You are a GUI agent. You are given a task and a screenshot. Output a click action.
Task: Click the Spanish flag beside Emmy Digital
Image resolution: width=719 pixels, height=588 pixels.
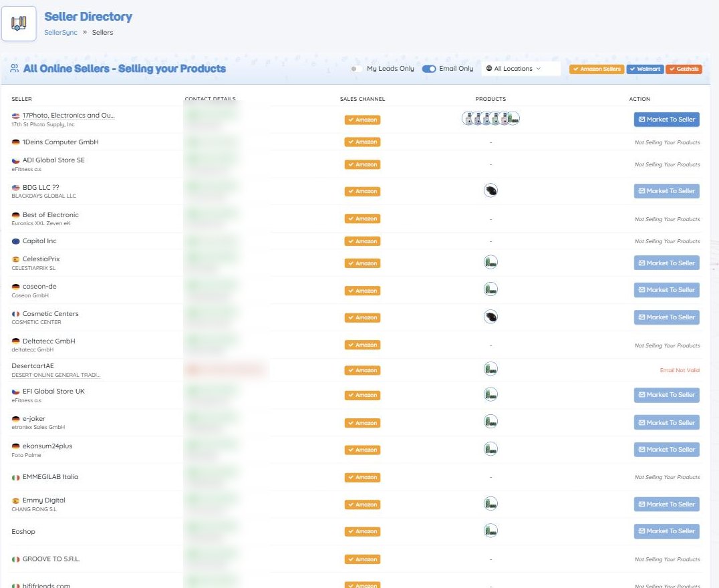[15, 500]
